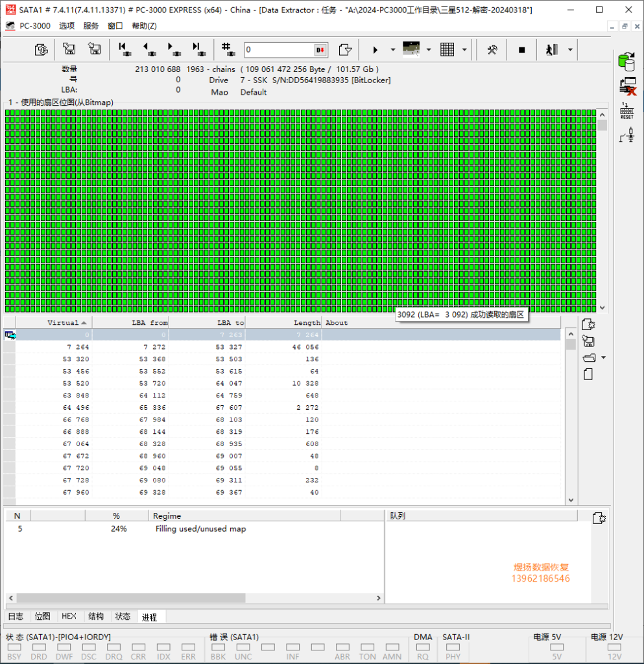Click the chain list vertical scrollbar down arrow
The width and height of the screenshot is (644, 664).
coord(571,500)
